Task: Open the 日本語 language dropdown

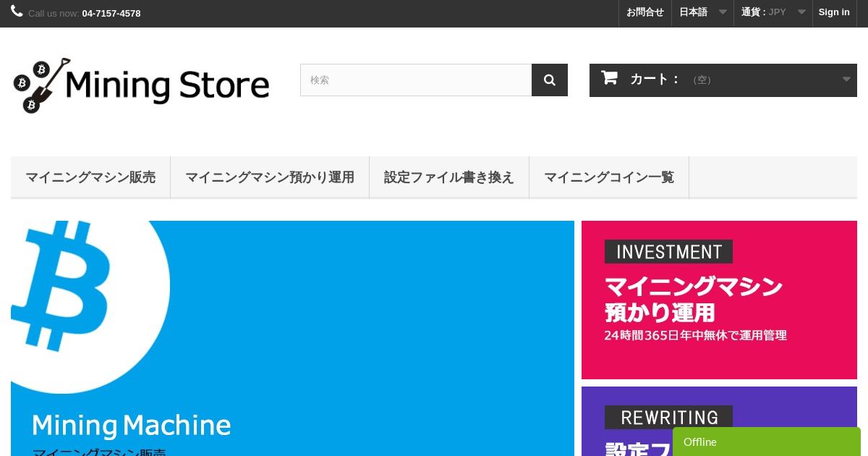Action: click(x=702, y=12)
